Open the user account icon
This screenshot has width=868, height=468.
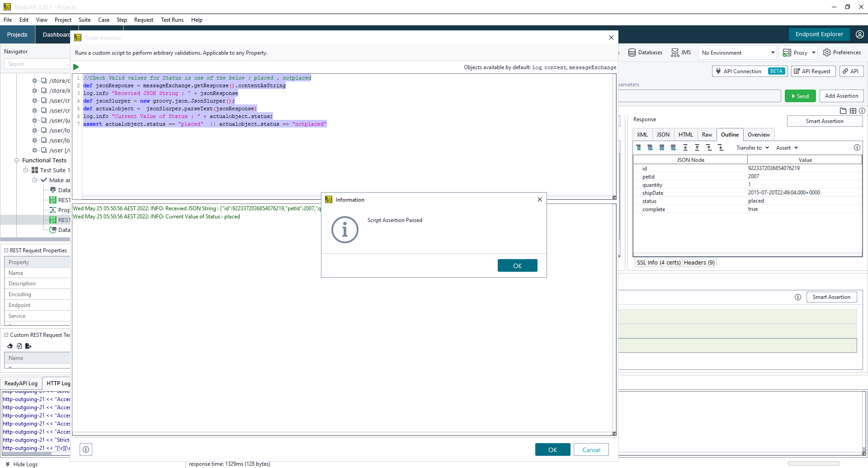[860, 34]
